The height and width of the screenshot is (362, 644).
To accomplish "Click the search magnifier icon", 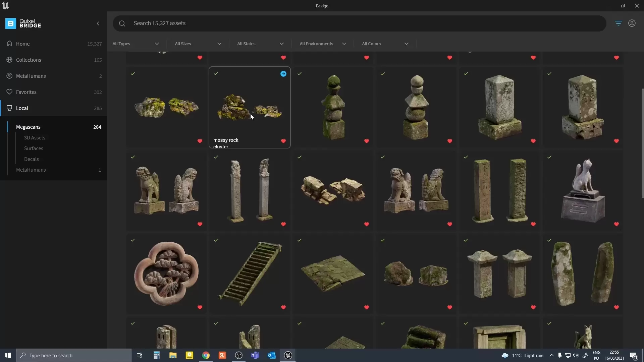I will (122, 23).
